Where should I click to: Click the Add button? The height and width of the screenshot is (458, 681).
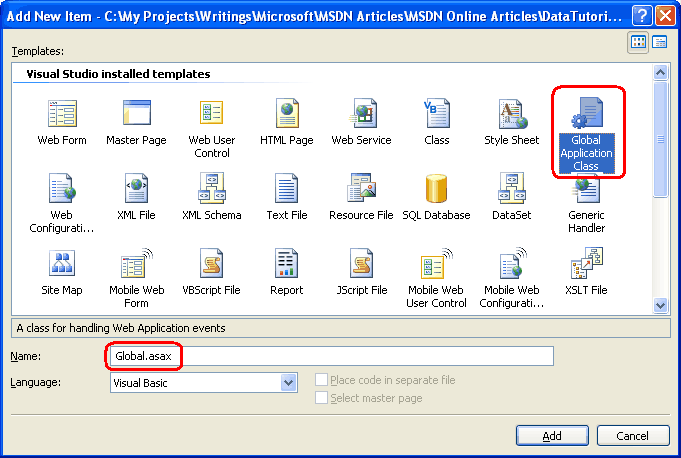coord(552,435)
